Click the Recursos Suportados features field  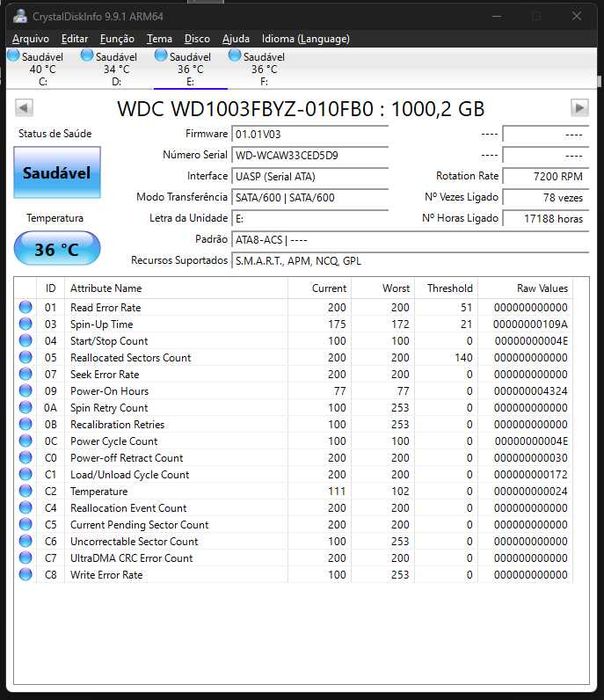(x=410, y=261)
